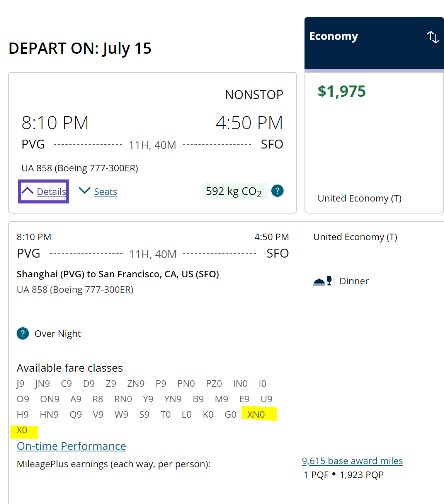
Task: Open the On-time Performance link
Action: point(71,446)
